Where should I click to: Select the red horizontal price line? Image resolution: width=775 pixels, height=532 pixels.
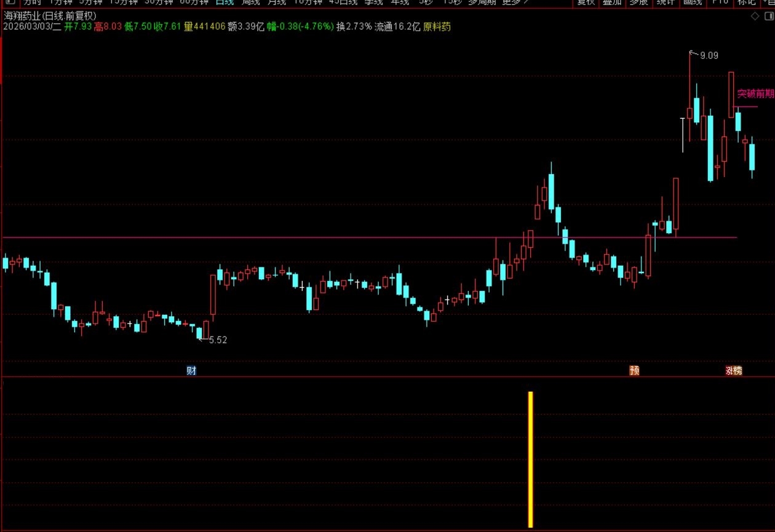(369, 237)
